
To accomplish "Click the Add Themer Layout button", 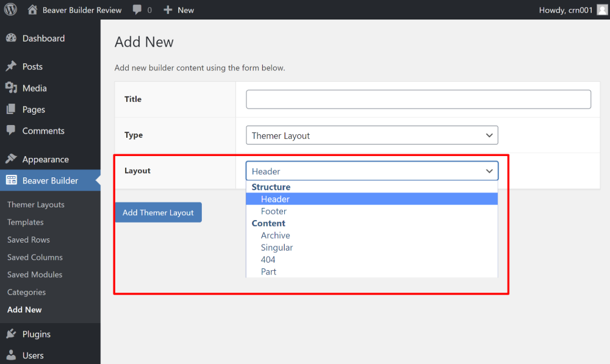I will click(159, 212).
